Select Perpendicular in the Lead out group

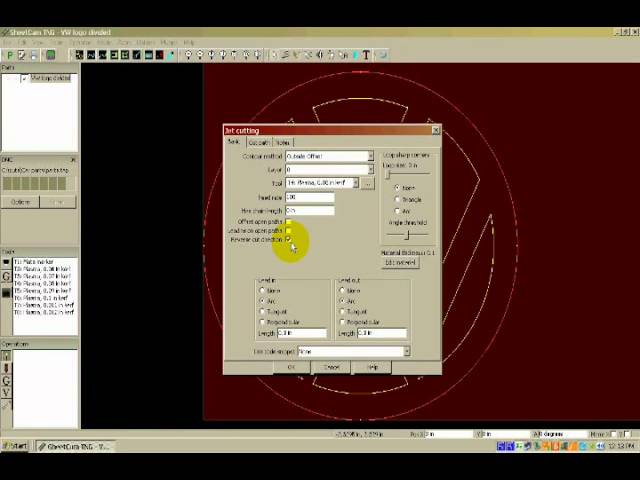[342, 322]
